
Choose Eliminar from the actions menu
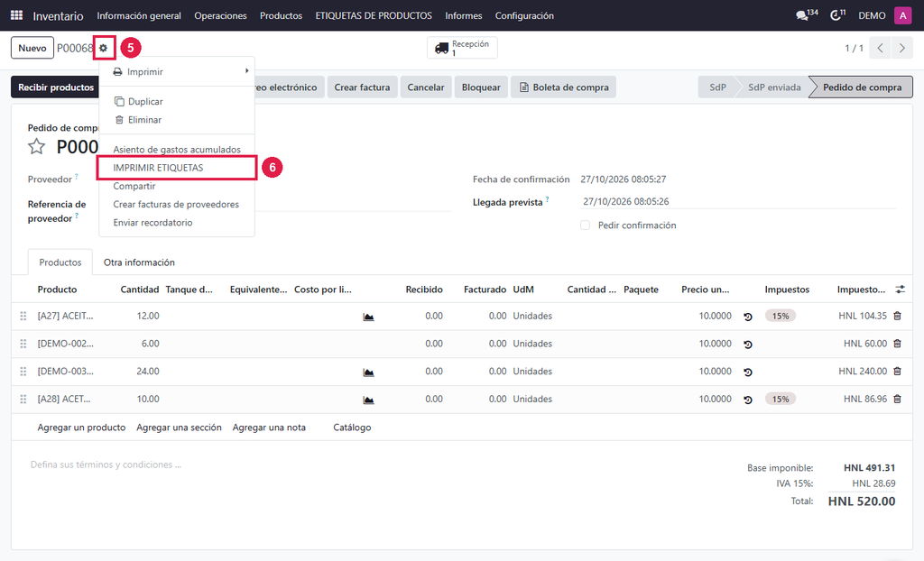point(177,120)
